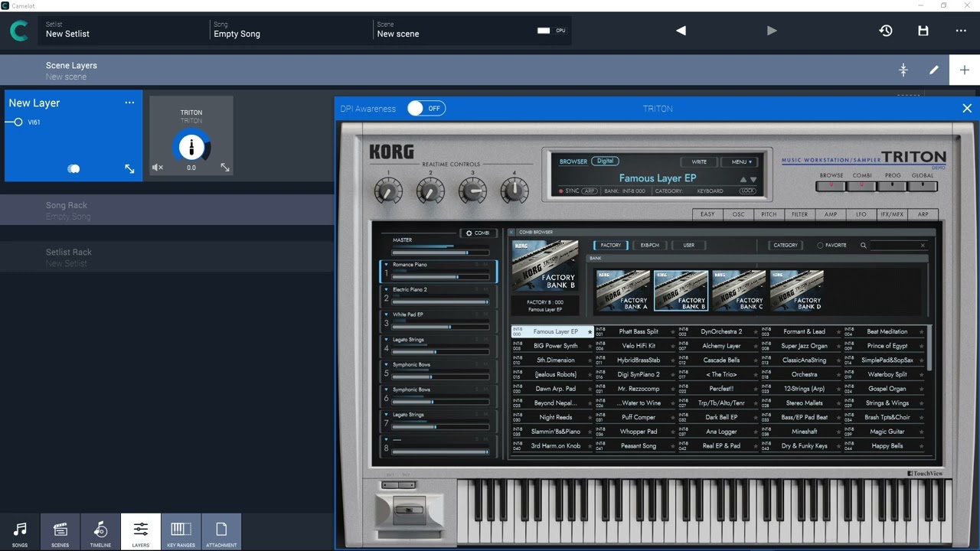Go to next scene arrow
The width and height of the screenshot is (980, 551).
point(772,31)
